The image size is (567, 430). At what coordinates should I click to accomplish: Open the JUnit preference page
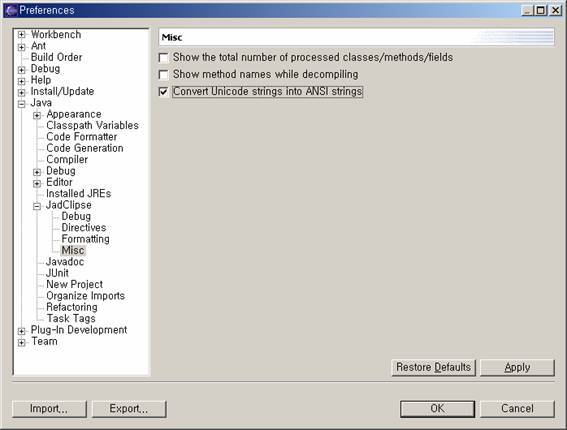pyautogui.click(x=57, y=273)
